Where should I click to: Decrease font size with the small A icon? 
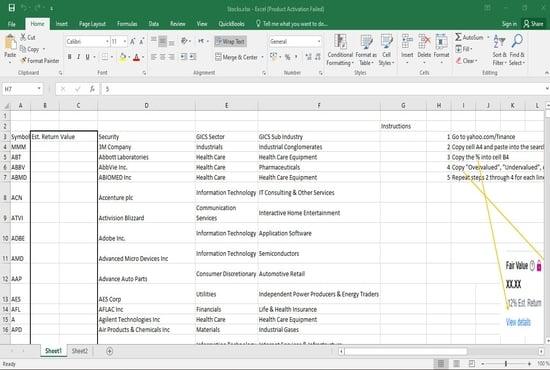[141, 41]
